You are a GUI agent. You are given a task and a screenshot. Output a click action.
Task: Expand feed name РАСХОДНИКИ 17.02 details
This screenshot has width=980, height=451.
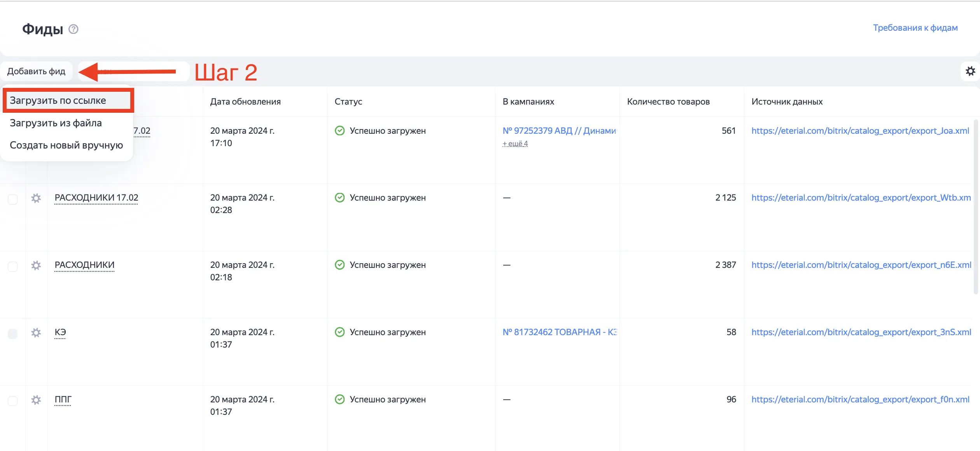click(96, 198)
